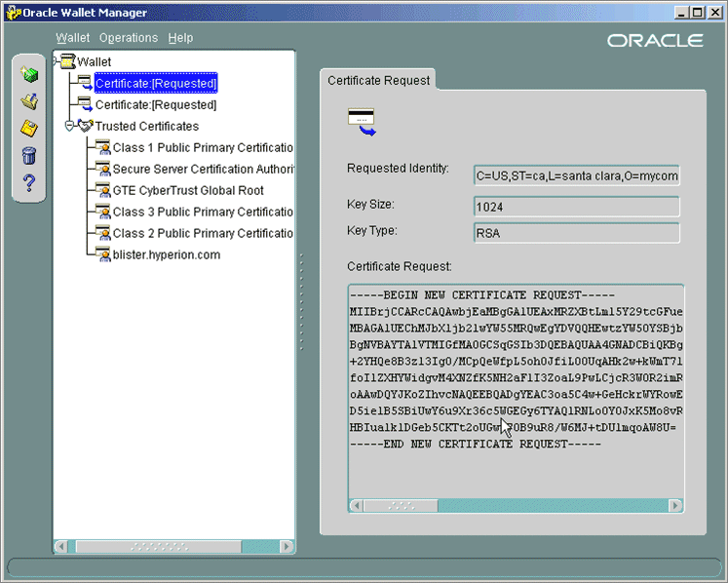Click the certificate line starting with MIIBrjCCARcCAQAwbj
The image size is (728, 583).
516,312
